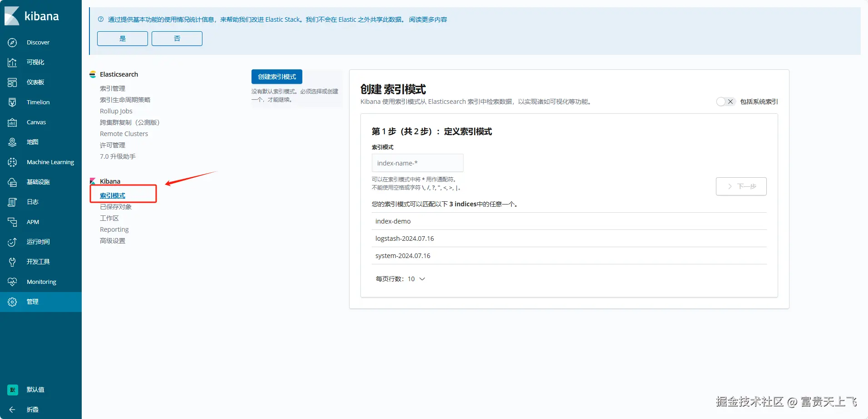Go to 管理 in sidebar
Screen dimensions: 868x419
[33, 302]
